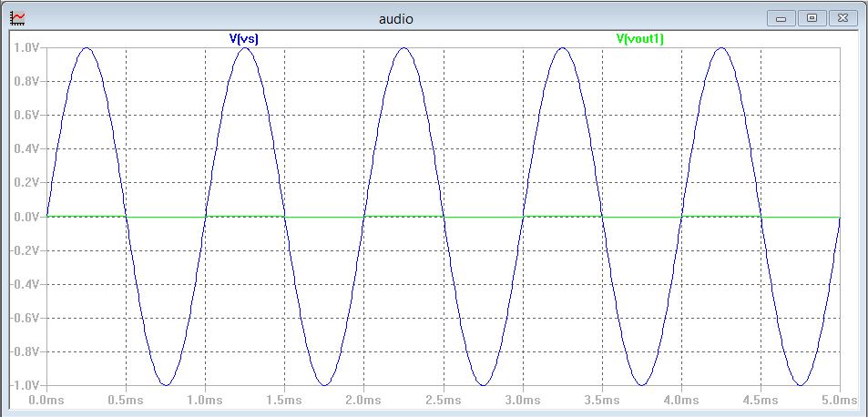This screenshot has width=868, height=417.
Task: Click the 0.5ms time axis label
Action: click(x=127, y=400)
